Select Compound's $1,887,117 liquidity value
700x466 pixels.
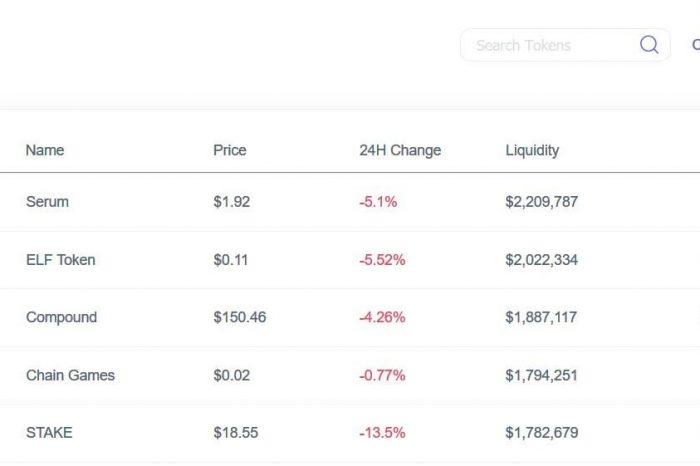[541, 318]
